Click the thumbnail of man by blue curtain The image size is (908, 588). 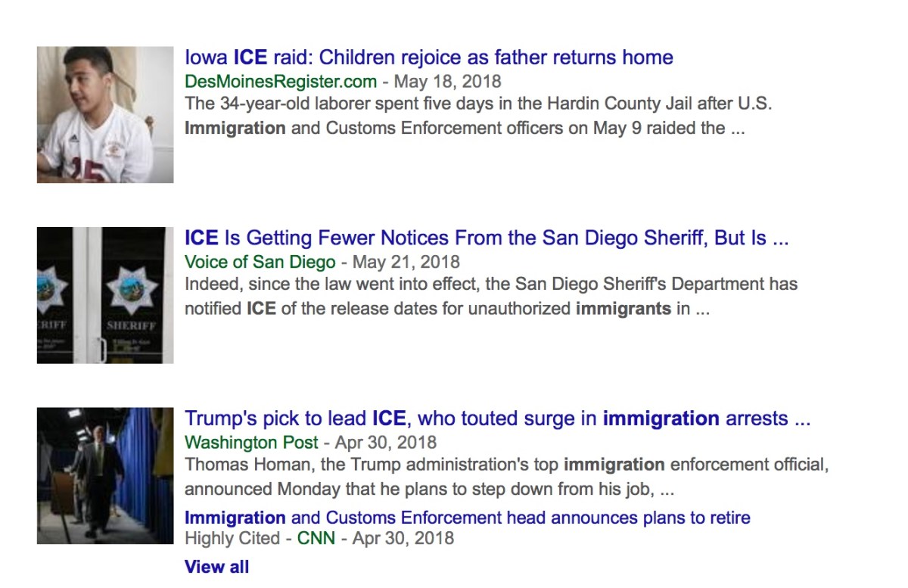click(105, 475)
